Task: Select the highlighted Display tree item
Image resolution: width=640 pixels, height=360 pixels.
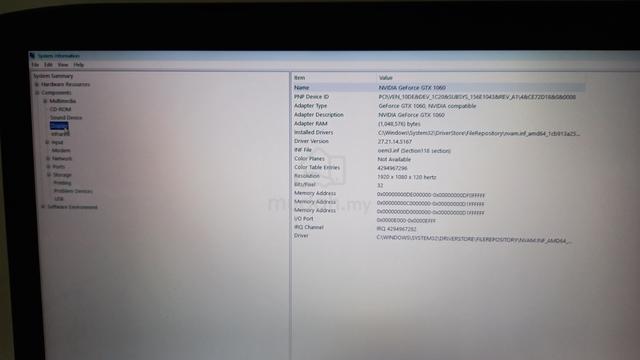Action: (x=59, y=126)
